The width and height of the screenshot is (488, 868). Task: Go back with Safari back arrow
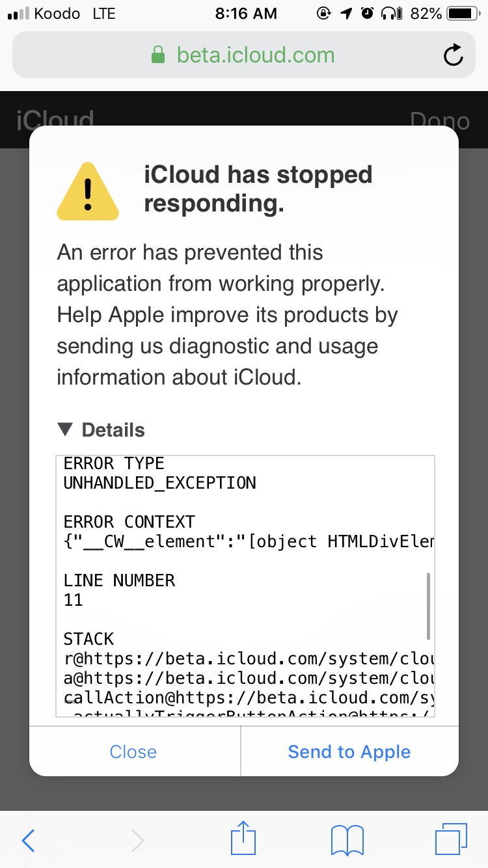[28, 840]
